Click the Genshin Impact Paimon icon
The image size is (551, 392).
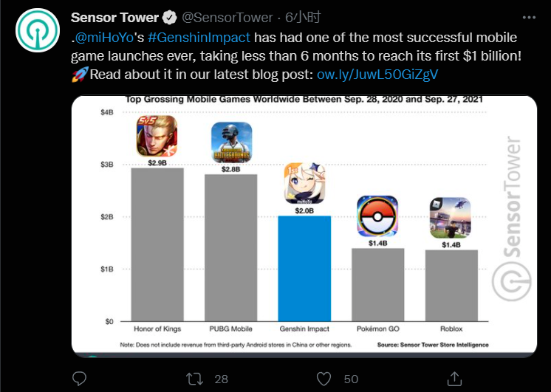click(x=304, y=183)
